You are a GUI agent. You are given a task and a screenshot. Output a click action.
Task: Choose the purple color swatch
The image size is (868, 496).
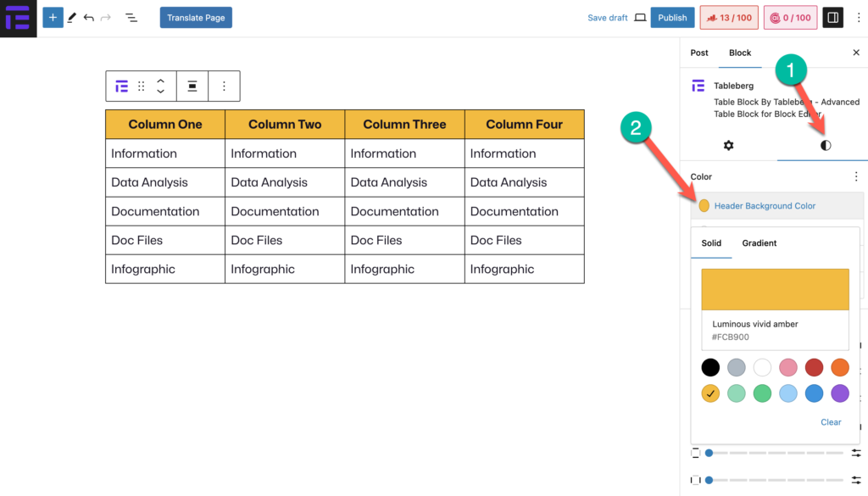coord(840,393)
